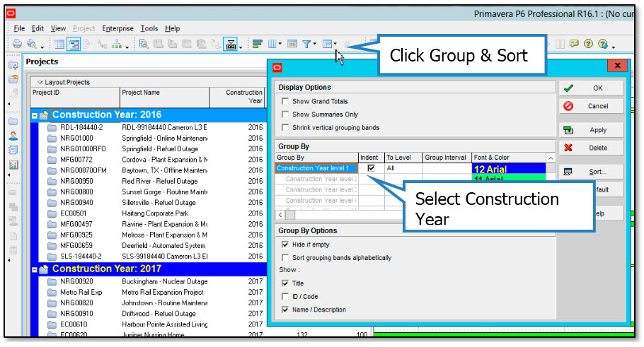
Task: Click the blue 12 Arial font color cell
Action: [508, 169]
